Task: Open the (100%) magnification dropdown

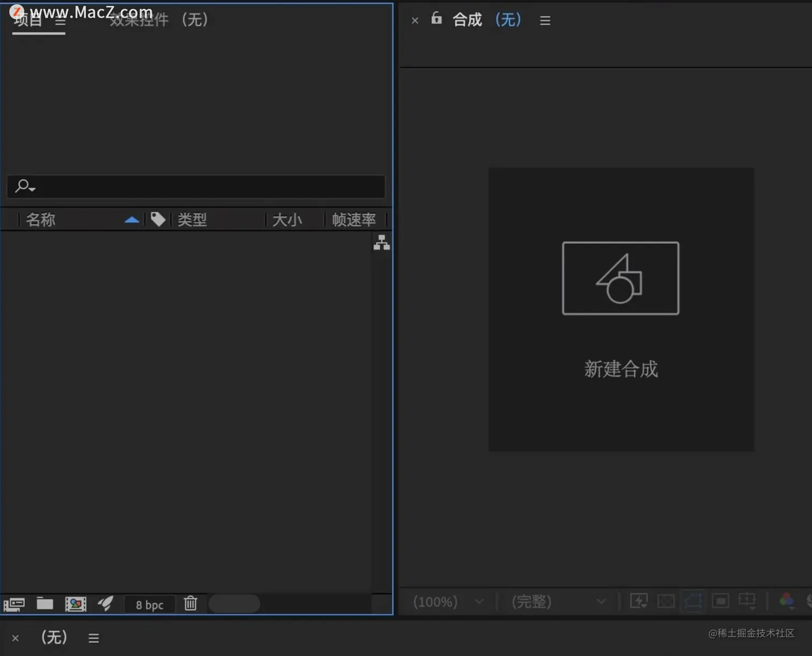Action: [448, 602]
